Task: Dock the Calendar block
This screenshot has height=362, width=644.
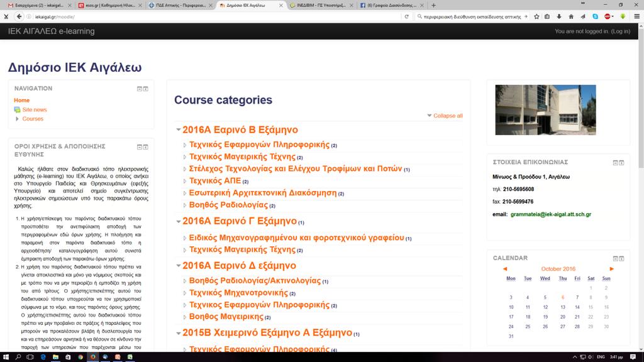Action: (621, 258)
